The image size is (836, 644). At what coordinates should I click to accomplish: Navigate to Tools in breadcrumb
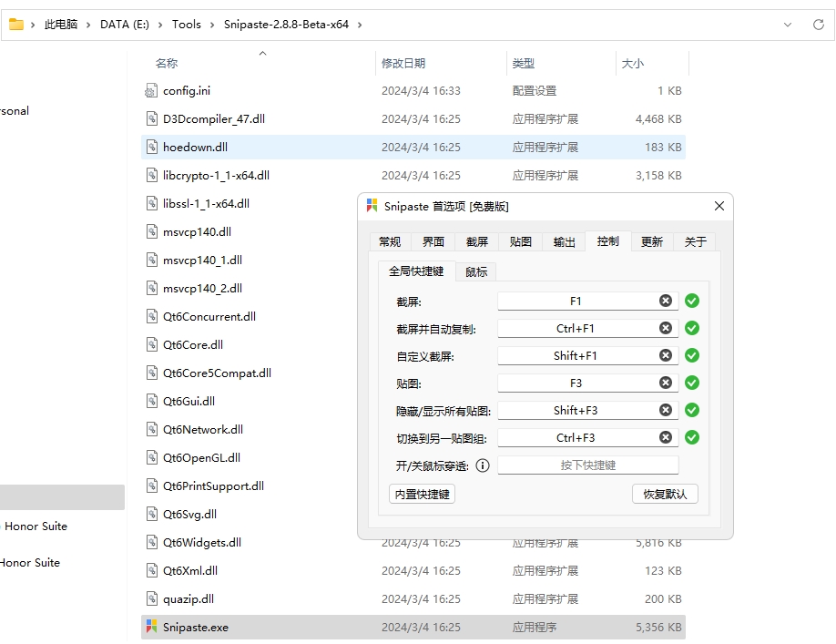pos(186,25)
